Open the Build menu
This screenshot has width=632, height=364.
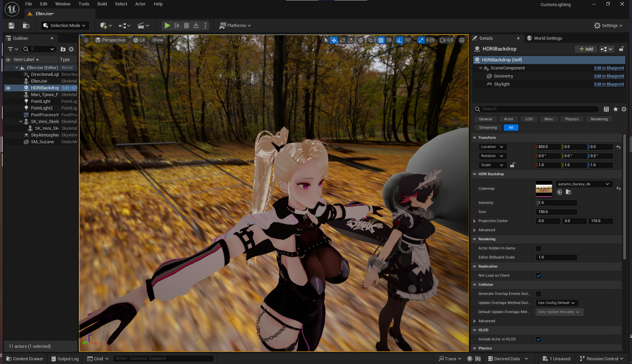coord(102,4)
